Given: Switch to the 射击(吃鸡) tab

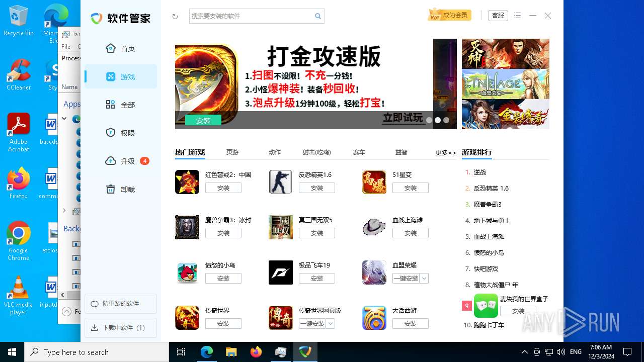Looking at the screenshot, I should click(x=317, y=152).
